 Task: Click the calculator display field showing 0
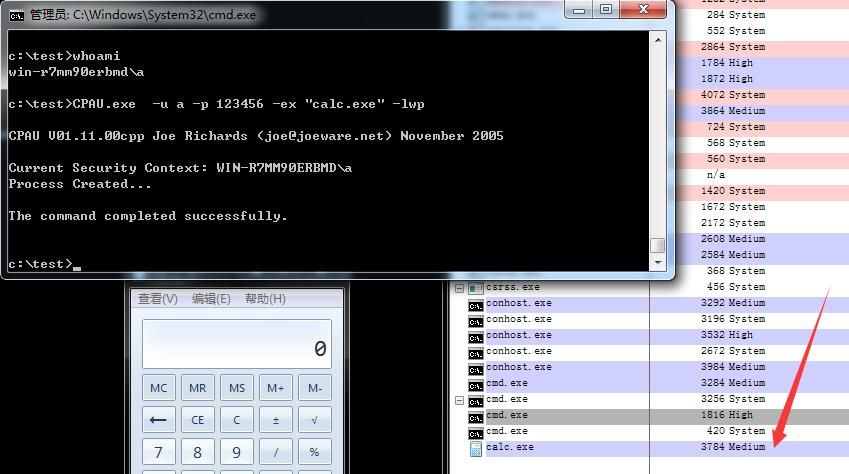coord(237,344)
